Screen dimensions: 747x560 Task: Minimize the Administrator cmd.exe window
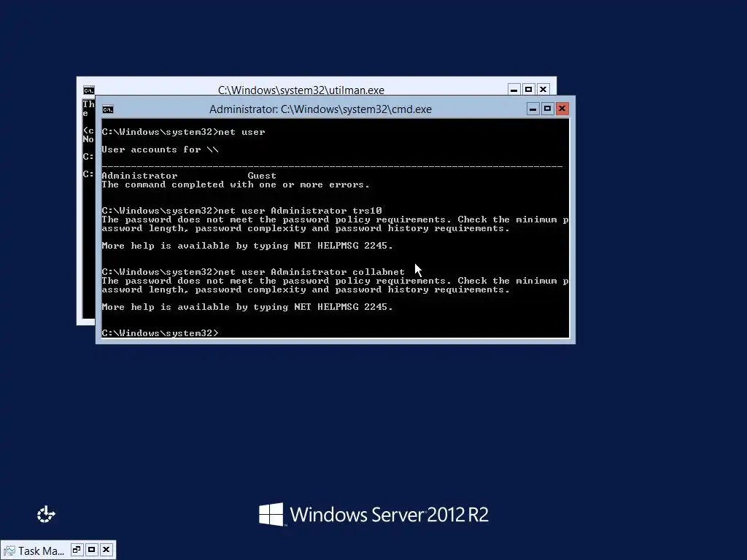tap(533, 109)
